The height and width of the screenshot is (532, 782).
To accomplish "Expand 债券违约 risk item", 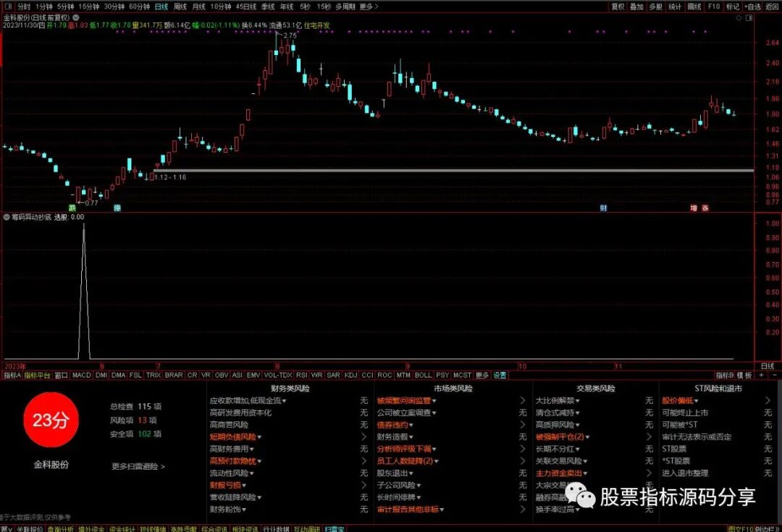I will coord(395,425).
